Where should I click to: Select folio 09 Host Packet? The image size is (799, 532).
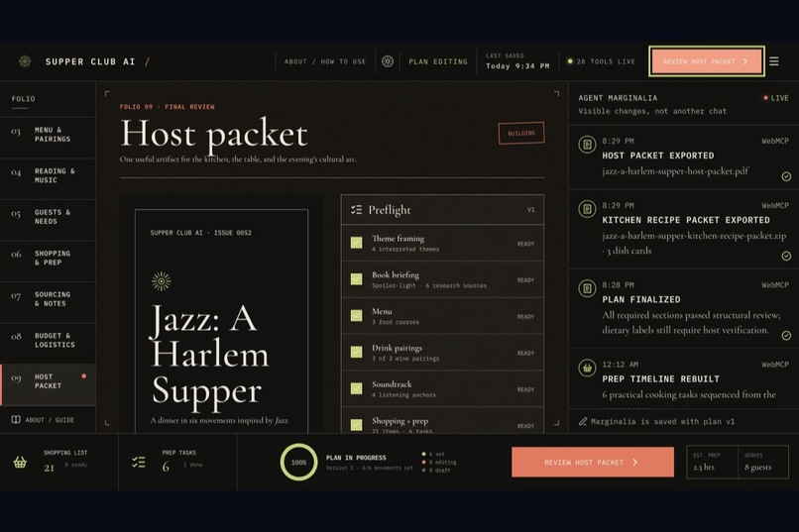pos(48,384)
